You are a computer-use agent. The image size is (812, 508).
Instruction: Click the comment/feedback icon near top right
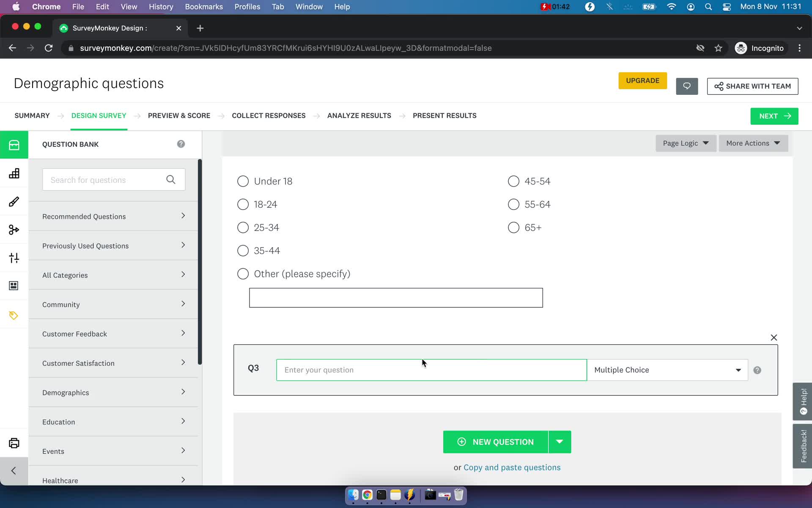pos(687,86)
